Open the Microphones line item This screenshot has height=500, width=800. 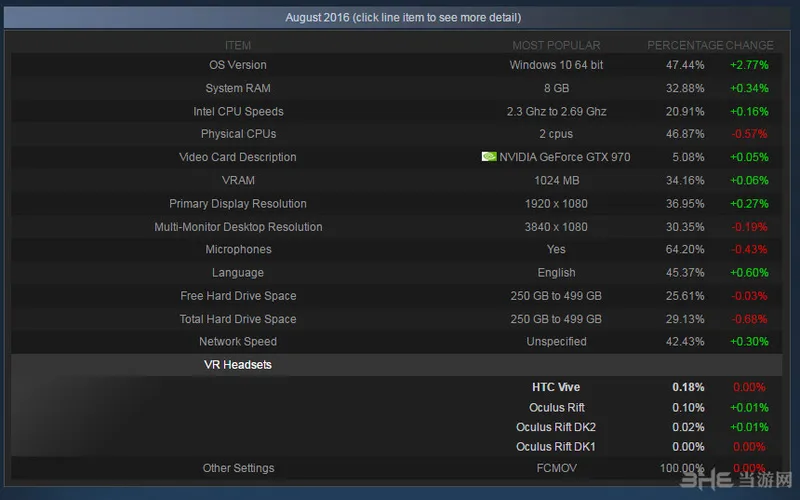pos(396,249)
